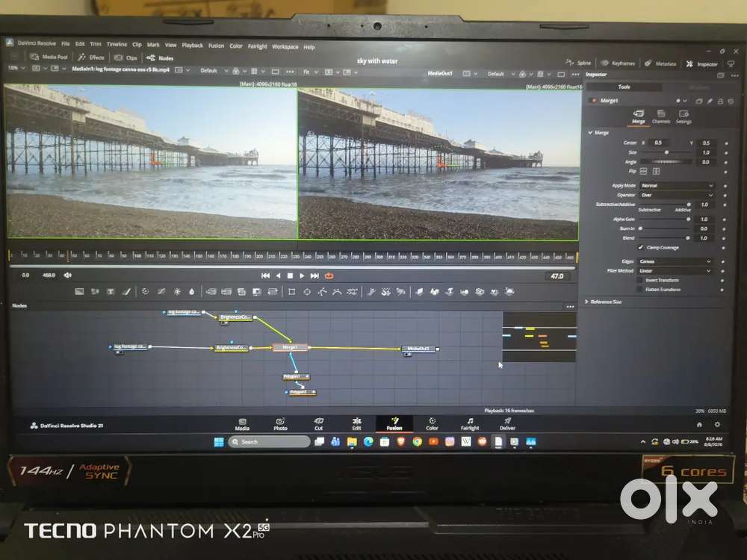Screen dimensions: 747x560
Task: Add the pEmitter particle tool
Action: [372, 291]
